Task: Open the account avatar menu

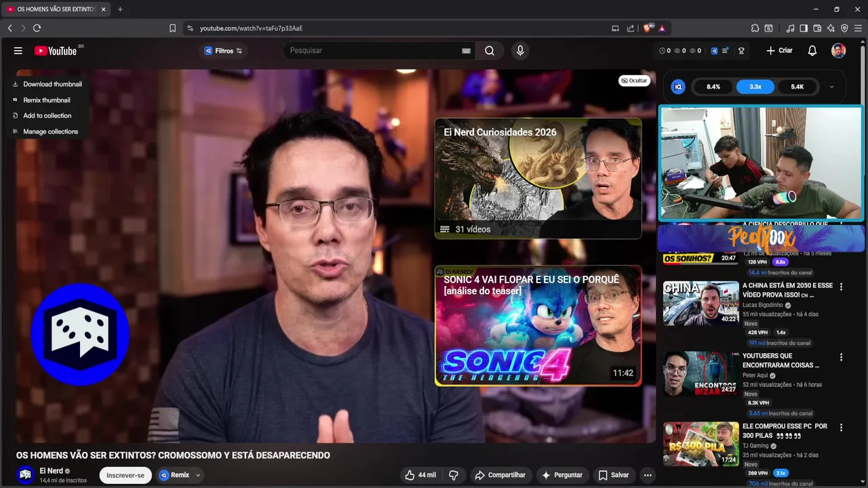Action: point(839,51)
